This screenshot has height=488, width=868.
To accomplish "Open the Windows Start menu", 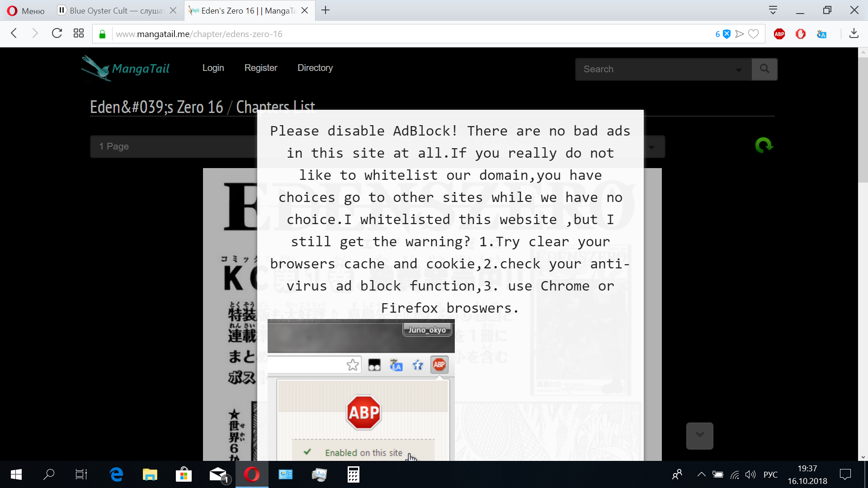I will point(16,474).
